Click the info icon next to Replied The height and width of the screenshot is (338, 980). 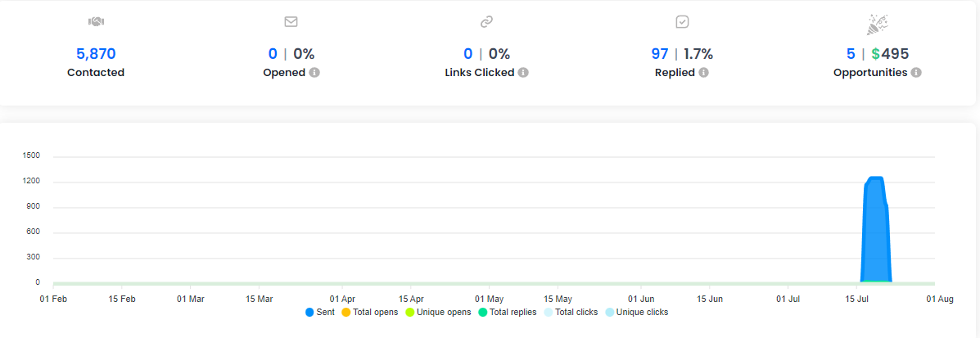click(703, 72)
